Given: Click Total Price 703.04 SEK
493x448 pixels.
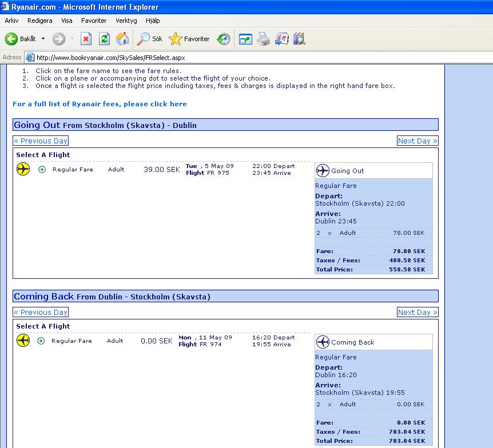Looking at the screenshot, I should (x=371, y=441).
